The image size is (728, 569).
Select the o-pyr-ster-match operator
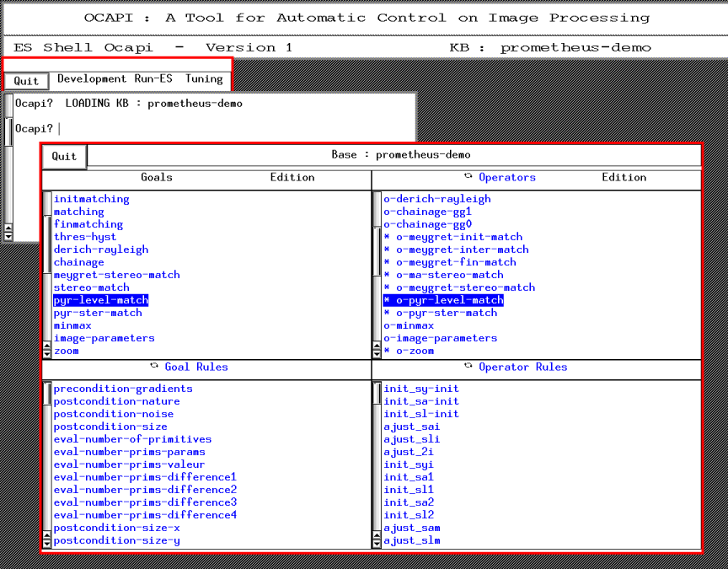pos(440,313)
